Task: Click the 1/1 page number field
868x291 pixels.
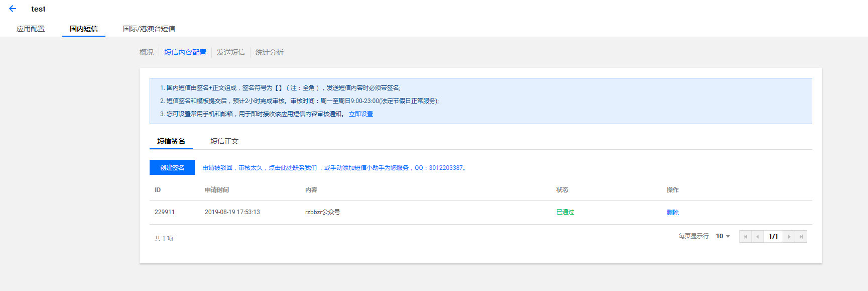Action: [773, 237]
